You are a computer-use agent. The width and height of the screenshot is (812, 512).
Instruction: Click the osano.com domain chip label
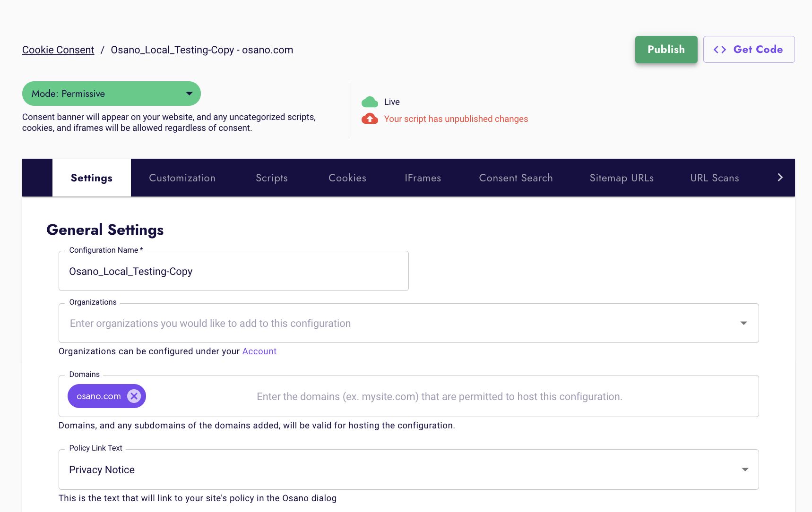[x=99, y=396]
